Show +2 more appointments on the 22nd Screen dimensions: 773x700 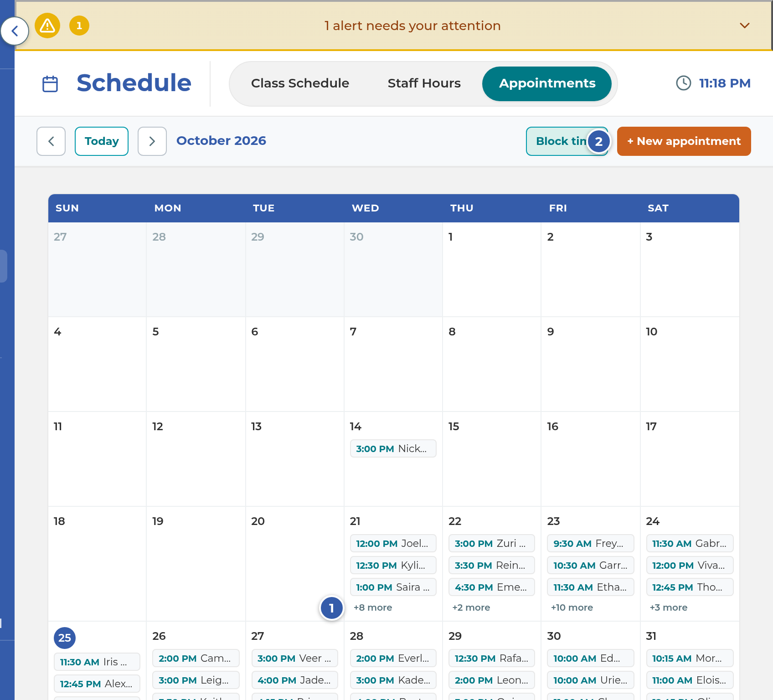pyautogui.click(x=471, y=607)
